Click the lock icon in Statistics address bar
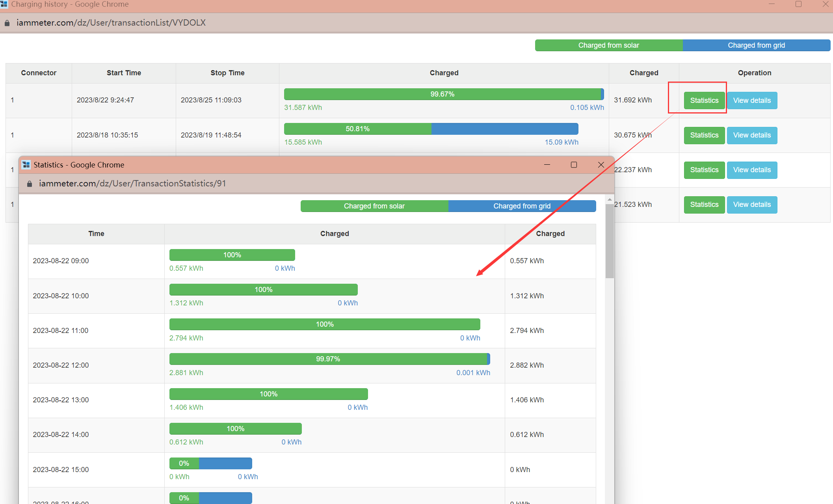 [x=30, y=184]
